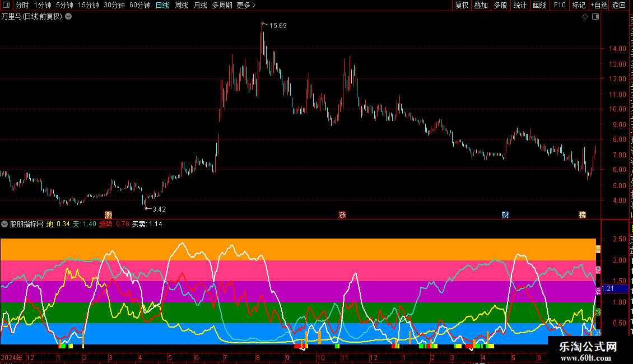The image size is (633, 364).
Task: Add stock via +自选 button
Action: click(x=599, y=5)
